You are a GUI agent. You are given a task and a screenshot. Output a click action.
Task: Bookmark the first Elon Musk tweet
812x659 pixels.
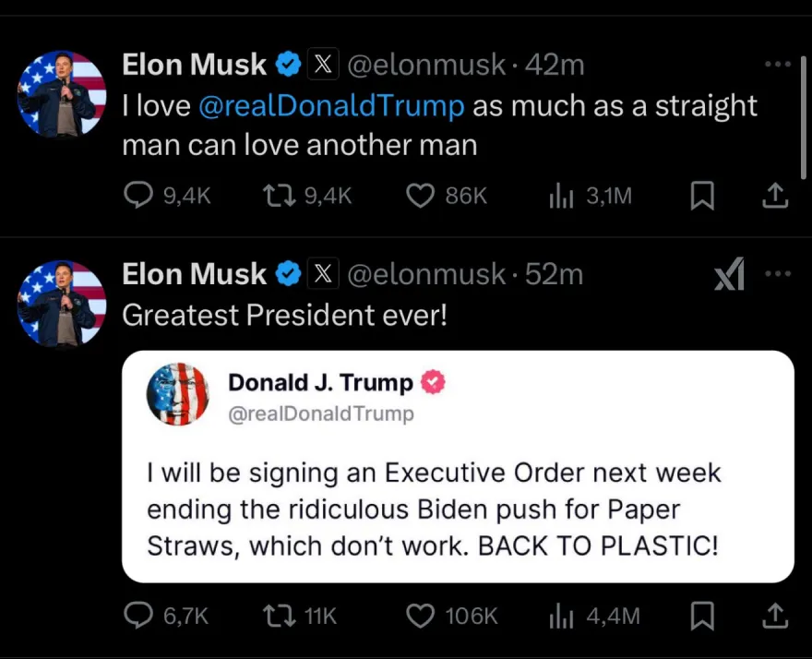click(703, 195)
